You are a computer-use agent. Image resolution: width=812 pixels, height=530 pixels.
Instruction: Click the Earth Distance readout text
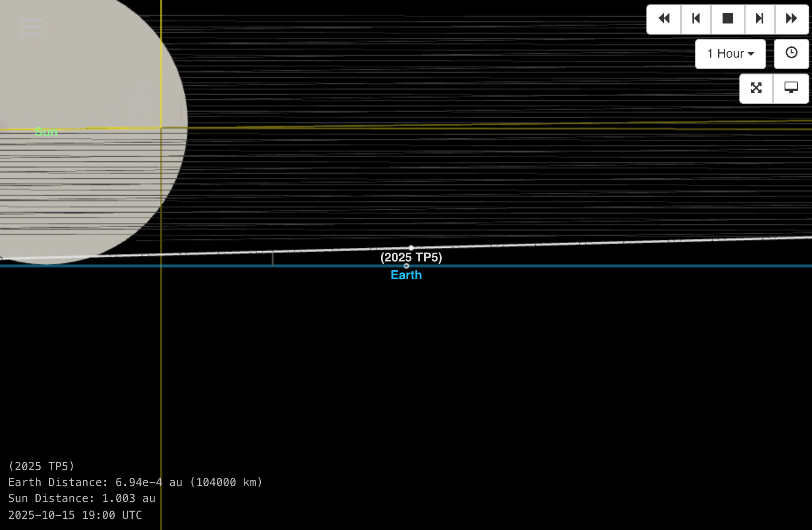pyautogui.click(x=135, y=482)
